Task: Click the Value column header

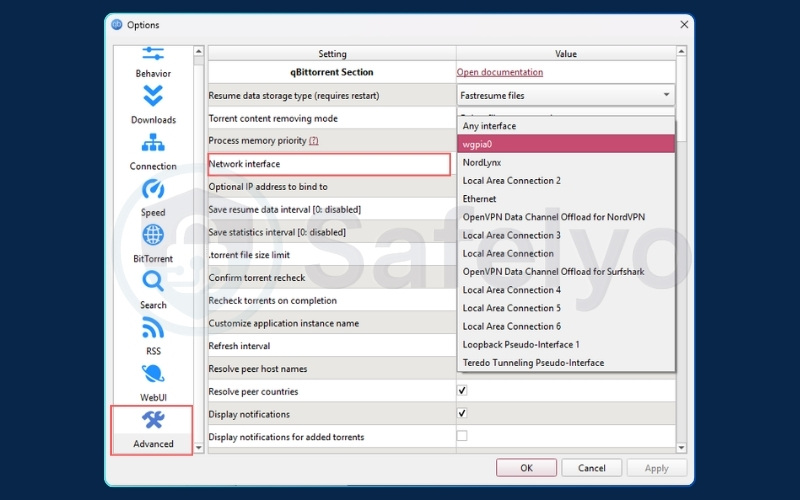Action: [566, 54]
